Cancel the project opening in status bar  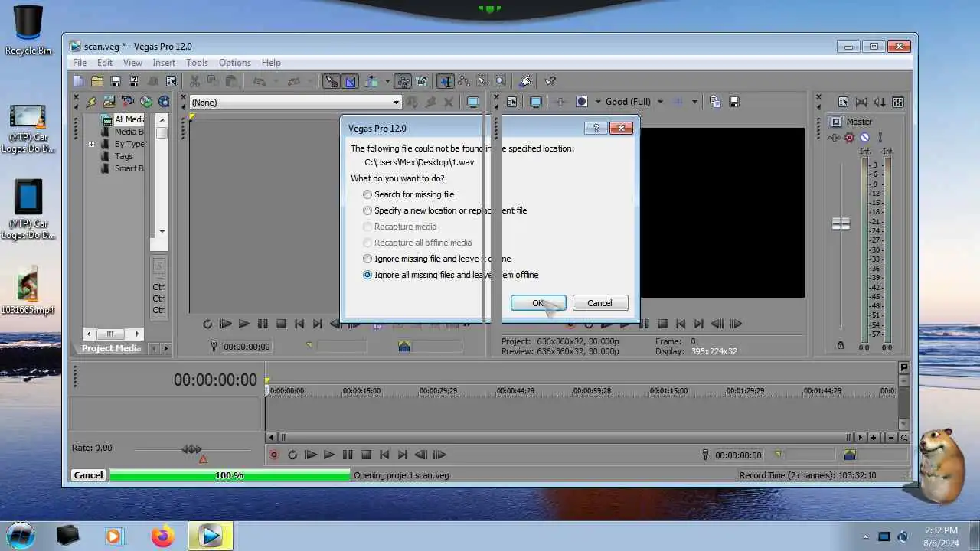(88, 475)
